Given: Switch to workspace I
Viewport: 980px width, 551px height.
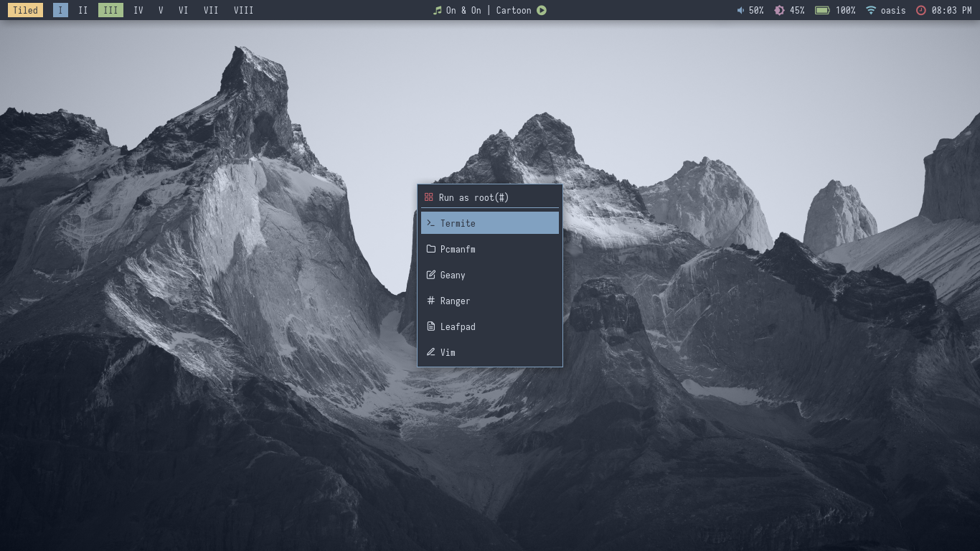Looking at the screenshot, I should coord(61,10).
